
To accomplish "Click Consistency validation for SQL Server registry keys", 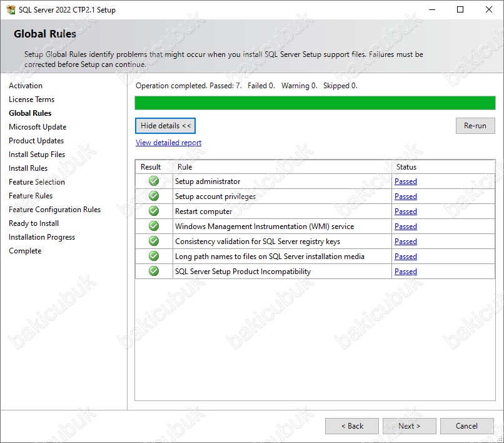I will (258, 242).
